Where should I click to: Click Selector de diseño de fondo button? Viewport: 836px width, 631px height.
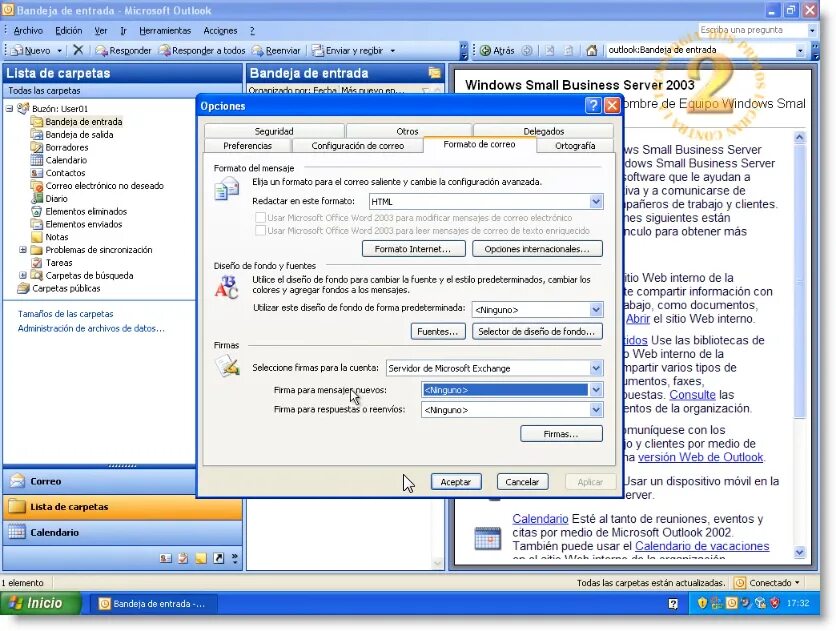(x=537, y=331)
